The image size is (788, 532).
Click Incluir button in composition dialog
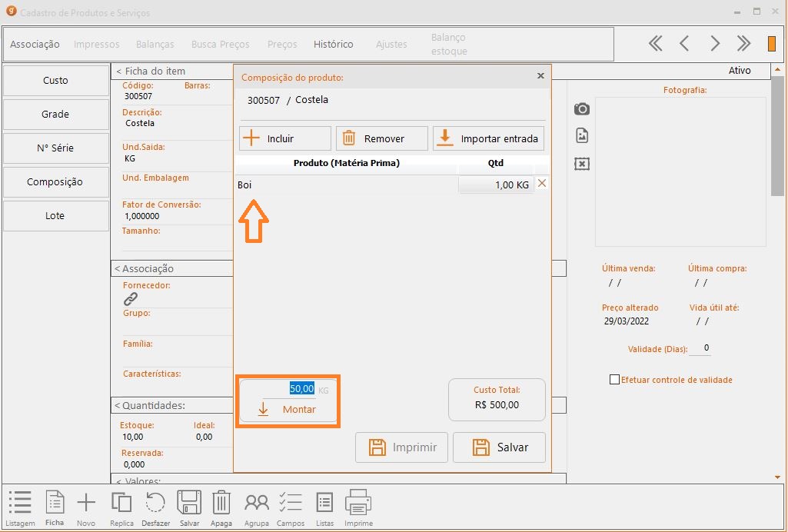click(x=285, y=139)
